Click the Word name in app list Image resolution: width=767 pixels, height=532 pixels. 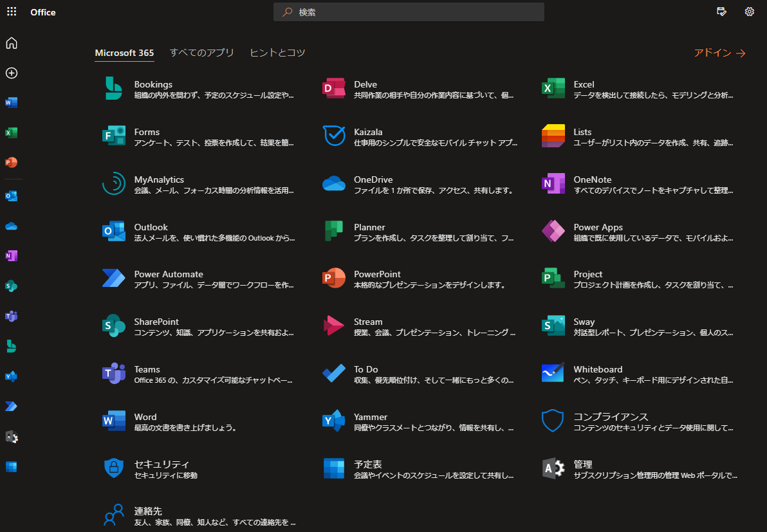pos(145,417)
